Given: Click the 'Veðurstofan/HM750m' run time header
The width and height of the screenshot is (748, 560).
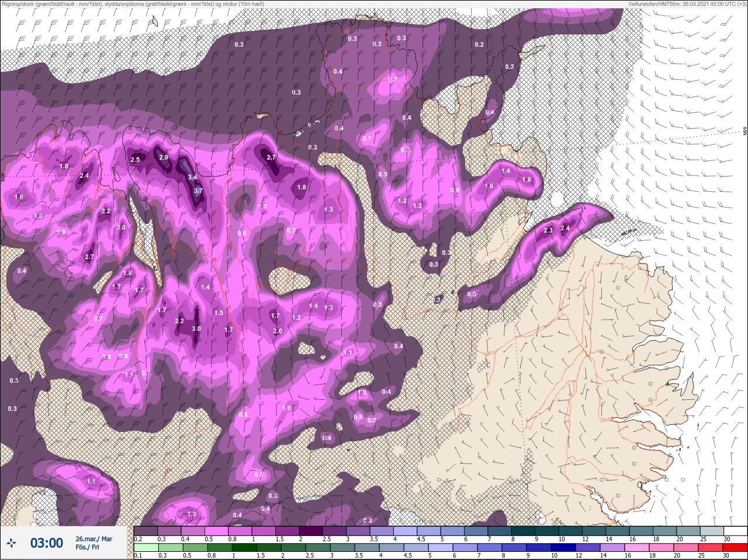Looking at the screenshot, I should point(687,4).
